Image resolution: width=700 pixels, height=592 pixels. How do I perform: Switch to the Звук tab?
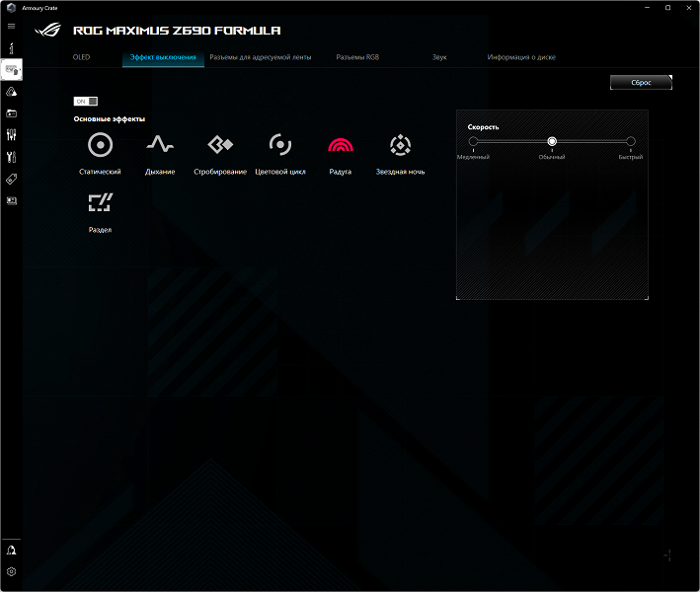pyautogui.click(x=439, y=57)
